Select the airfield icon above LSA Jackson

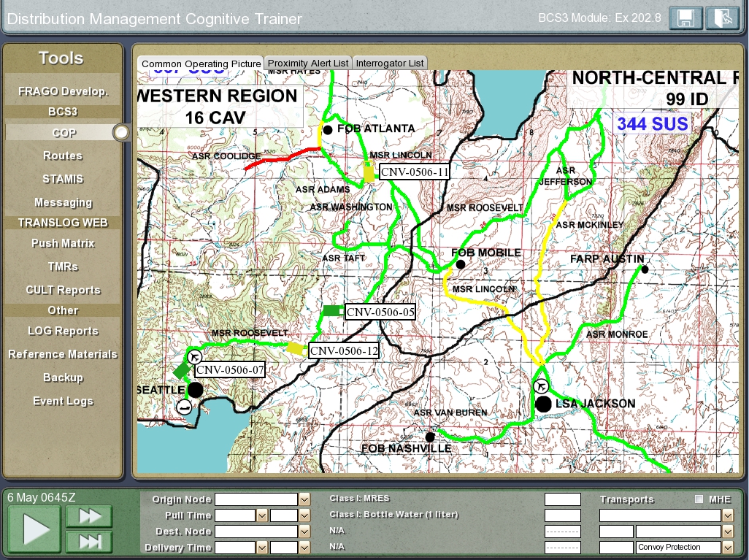point(541,386)
